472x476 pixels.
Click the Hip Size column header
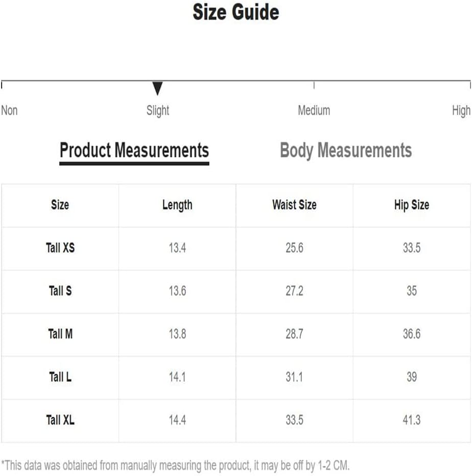coord(412,205)
